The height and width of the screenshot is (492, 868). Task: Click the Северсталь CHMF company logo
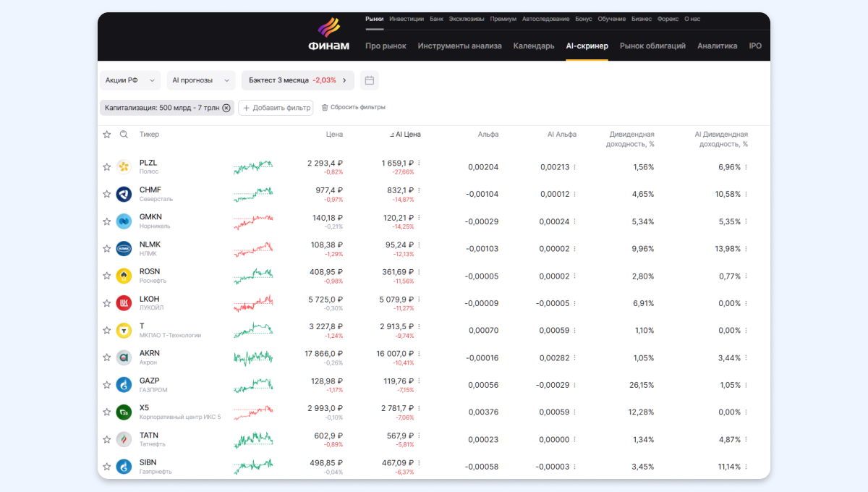point(124,194)
